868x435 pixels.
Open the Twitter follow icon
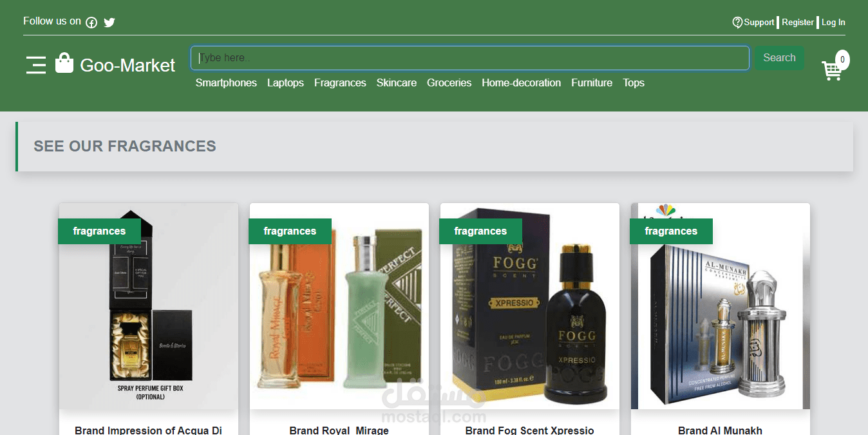tap(109, 23)
